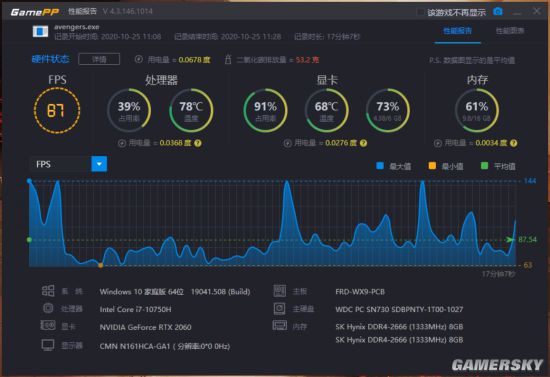Take a screenshot with the camera icon

tap(497, 12)
